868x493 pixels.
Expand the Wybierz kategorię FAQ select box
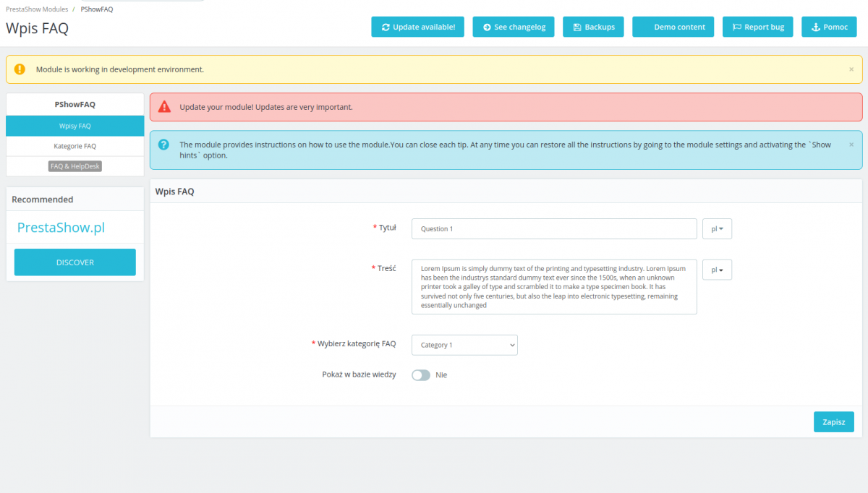coord(464,345)
